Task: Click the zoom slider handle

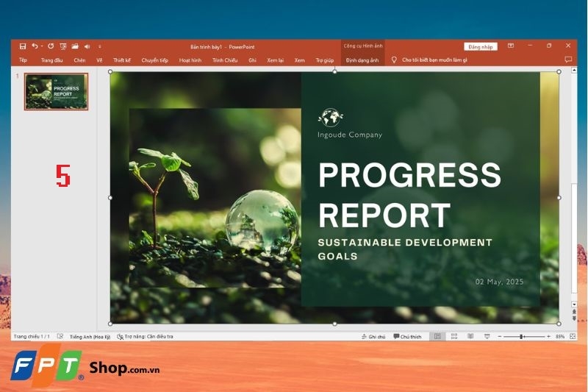Action: 521,337
